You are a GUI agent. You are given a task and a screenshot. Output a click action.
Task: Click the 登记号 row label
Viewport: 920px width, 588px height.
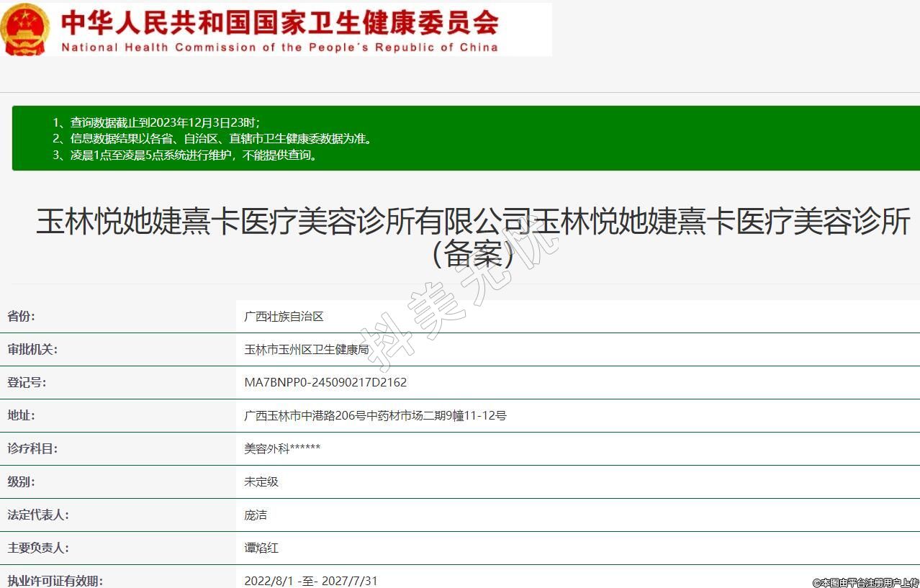[27, 382]
